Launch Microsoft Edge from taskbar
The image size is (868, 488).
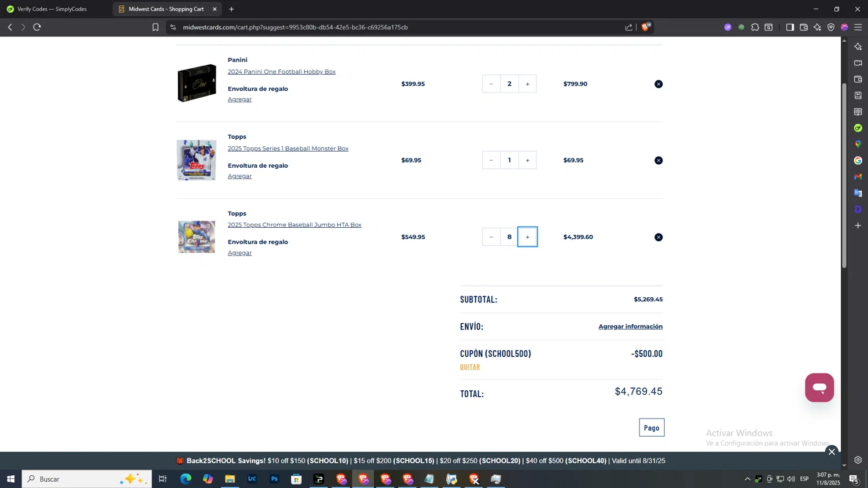click(x=185, y=479)
